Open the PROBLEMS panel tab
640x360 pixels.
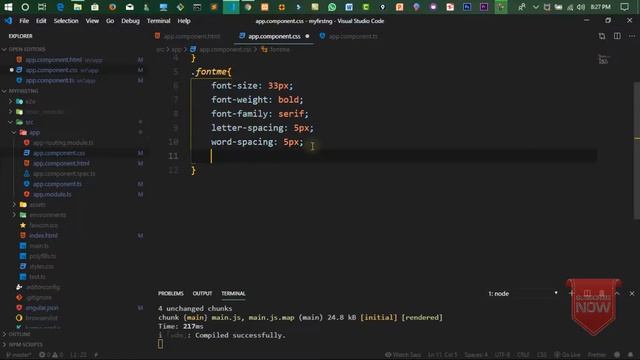(x=171, y=293)
